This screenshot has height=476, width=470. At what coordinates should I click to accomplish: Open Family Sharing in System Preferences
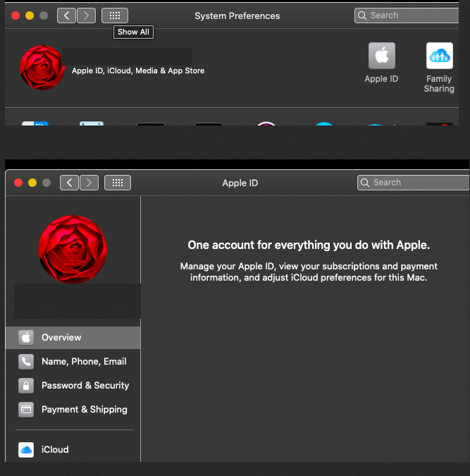(439, 68)
